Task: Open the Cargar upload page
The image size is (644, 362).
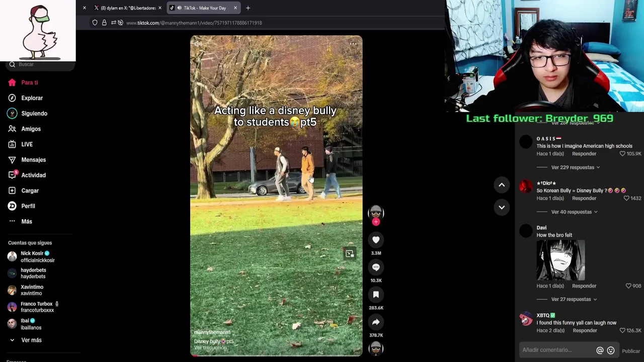Action: pyautogui.click(x=30, y=191)
